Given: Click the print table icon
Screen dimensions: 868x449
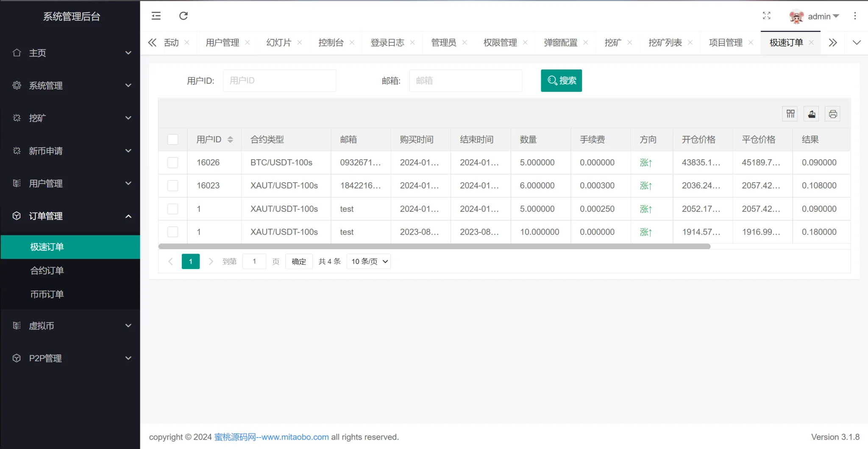Looking at the screenshot, I should coord(832,114).
